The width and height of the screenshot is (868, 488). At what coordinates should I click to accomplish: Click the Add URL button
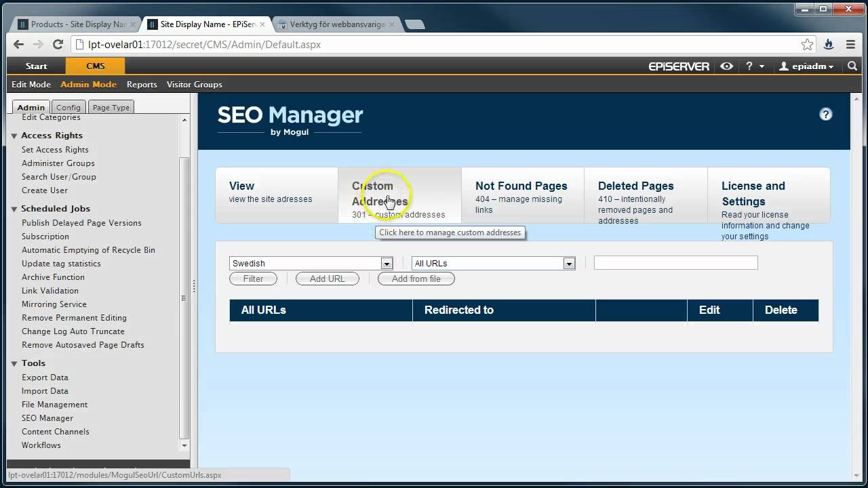point(327,279)
